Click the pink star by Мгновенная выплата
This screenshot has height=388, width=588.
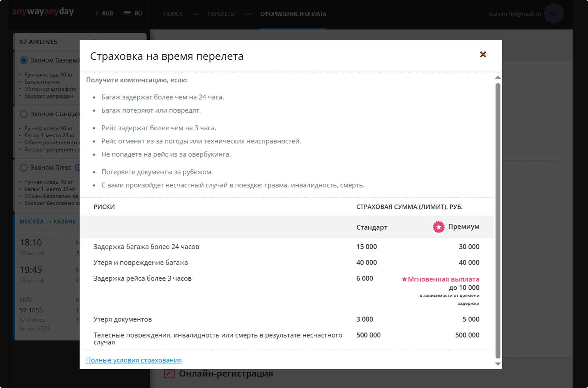pos(404,279)
